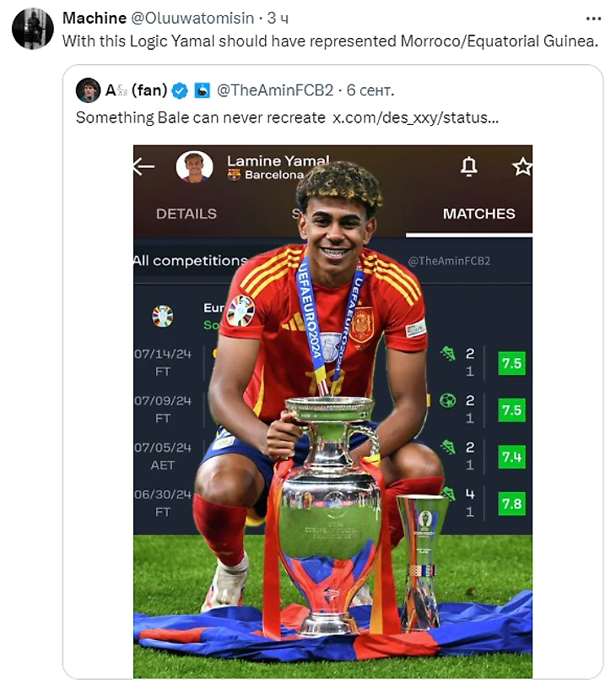616x689 pixels.
Task: Click the 07/14/24 match date
Action: 163,355
